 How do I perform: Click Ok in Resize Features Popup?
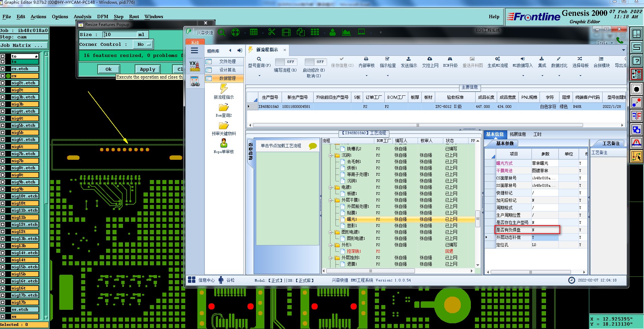tap(108, 69)
